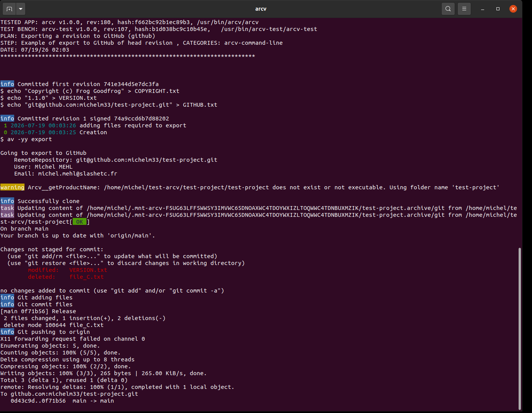The width and height of the screenshot is (532, 413).
Task: Click 'Git commit files' info line
Action: [36, 304]
